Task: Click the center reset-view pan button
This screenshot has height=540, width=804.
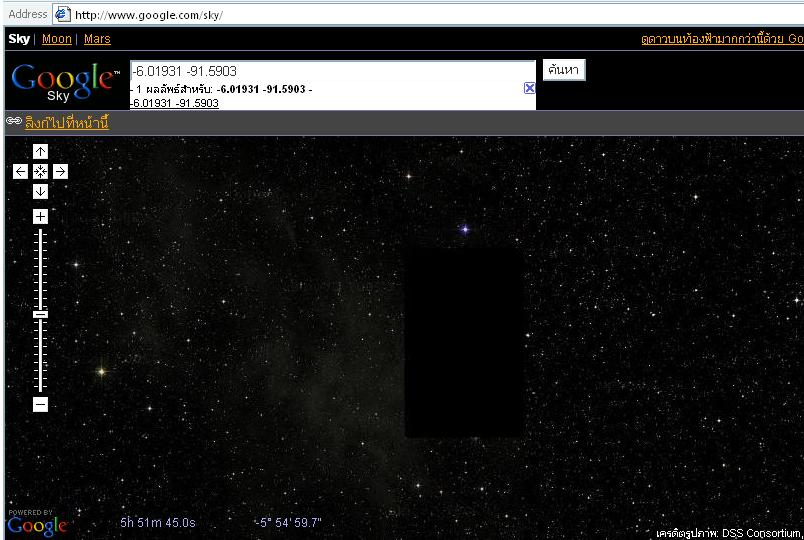Action: 40,172
